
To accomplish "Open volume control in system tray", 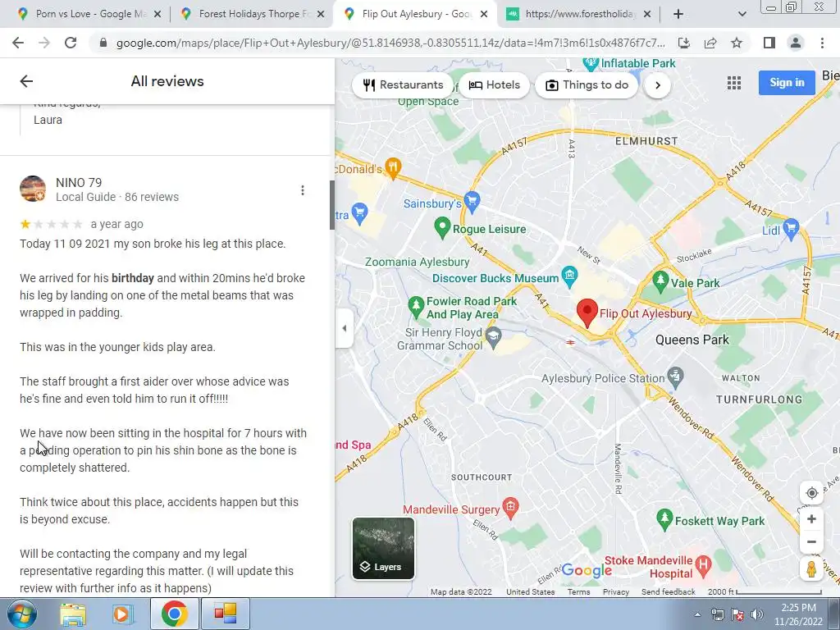I will pyautogui.click(x=757, y=614).
